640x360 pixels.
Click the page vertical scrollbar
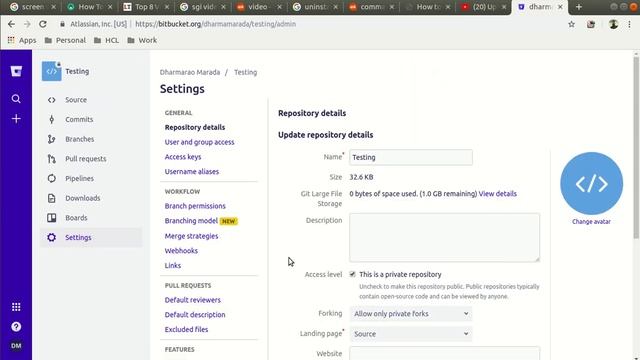(636, 148)
